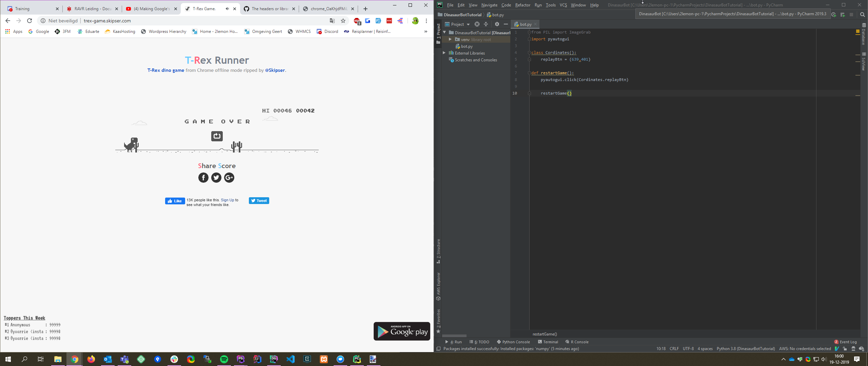Expand External Libraries node
Screen dimensions: 868x366
tap(444, 53)
